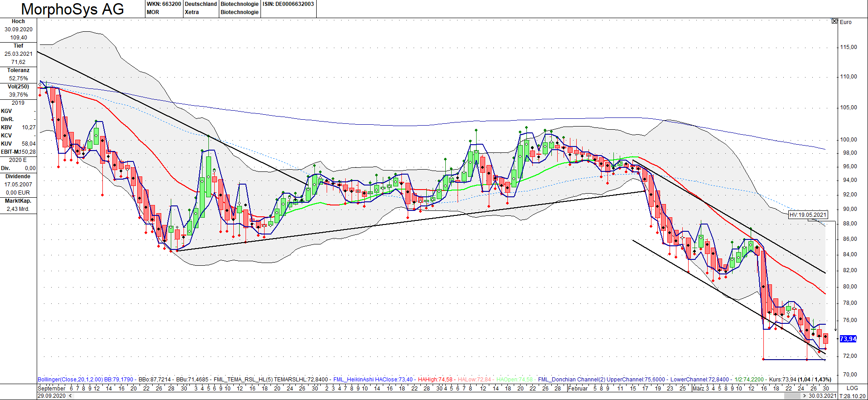The height and width of the screenshot is (400, 868).
Task: Select the Bollinger(Close,20,1,2.00) indicator label
Action: point(70,380)
